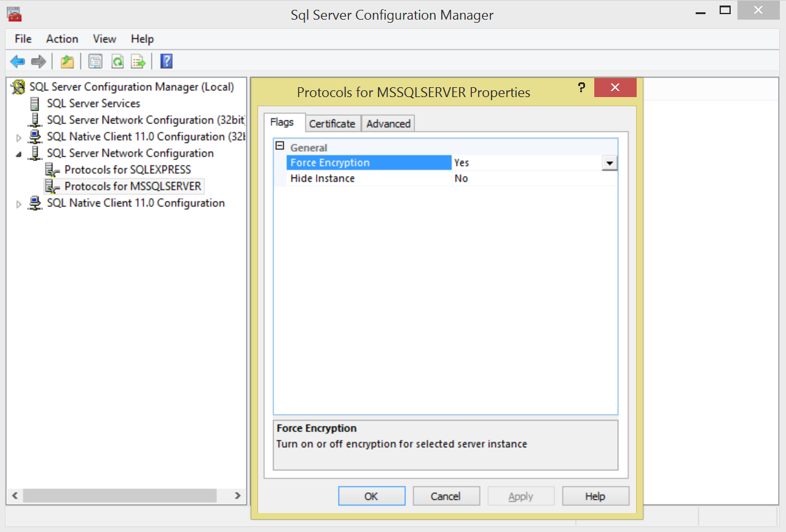The height and width of the screenshot is (532, 786).
Task: Maximize the Sql Server Configuration Manager window
Action: [725, 10]
